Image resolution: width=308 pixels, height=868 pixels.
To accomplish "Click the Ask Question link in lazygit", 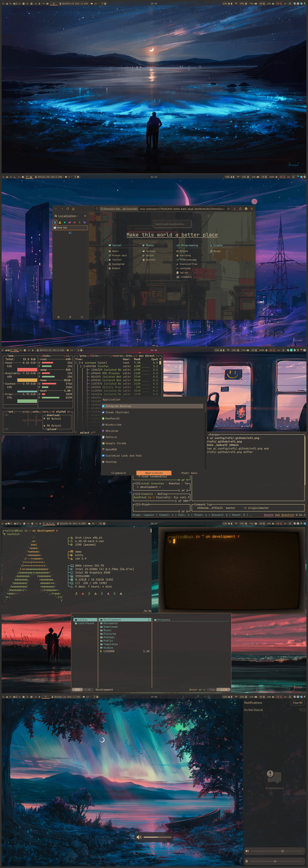I will click(x=285, y=515).
